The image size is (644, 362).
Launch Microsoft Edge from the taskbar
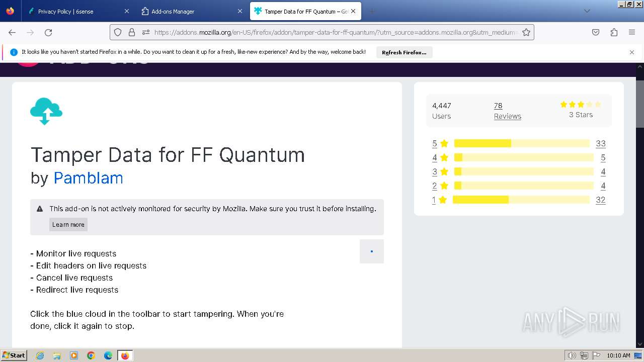[x=108, y=355]
